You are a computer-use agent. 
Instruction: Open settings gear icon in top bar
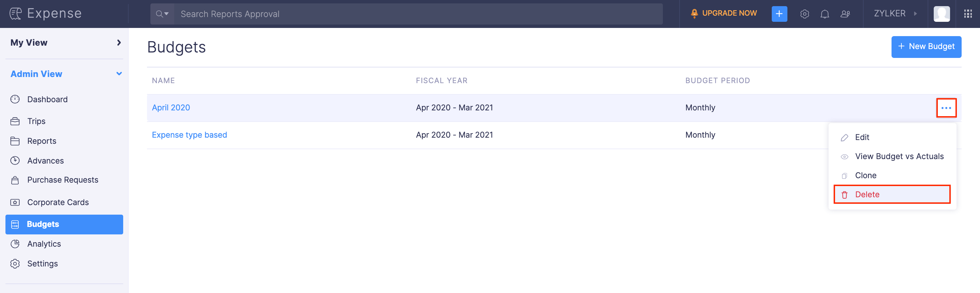(x=804, y=14)
